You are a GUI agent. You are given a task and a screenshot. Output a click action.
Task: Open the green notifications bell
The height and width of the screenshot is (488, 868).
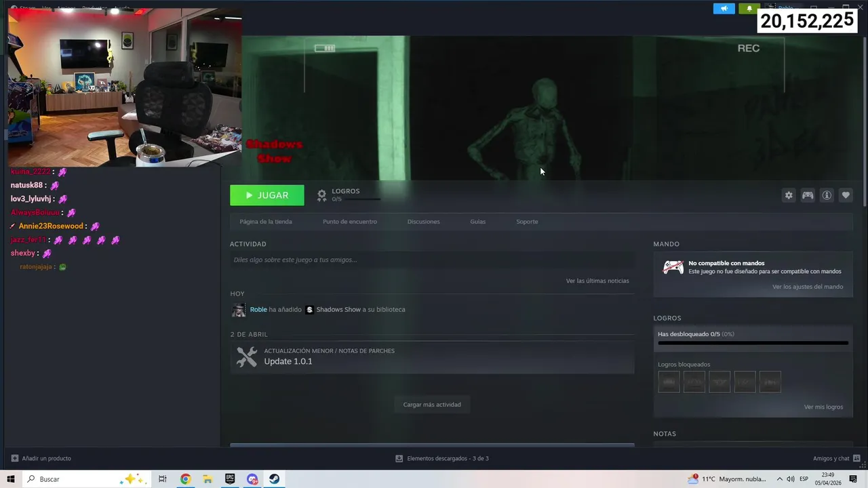coord(749,9)
